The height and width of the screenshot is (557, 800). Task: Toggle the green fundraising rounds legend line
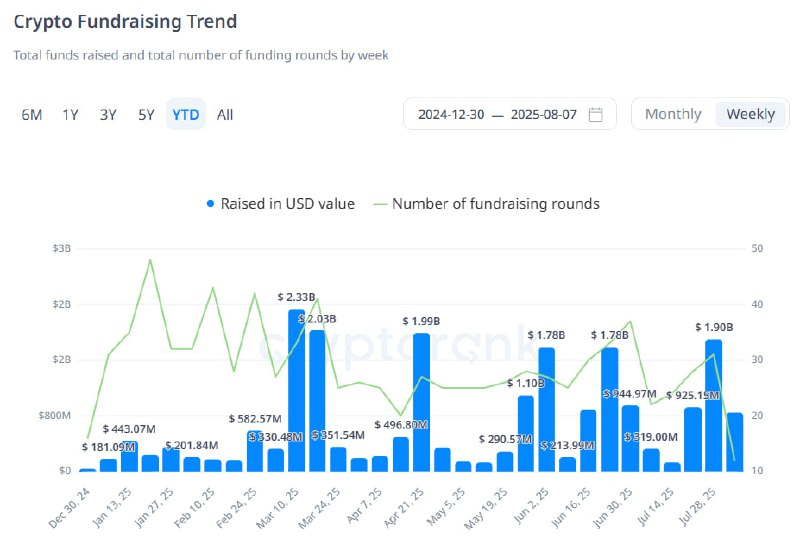[379, 204]
